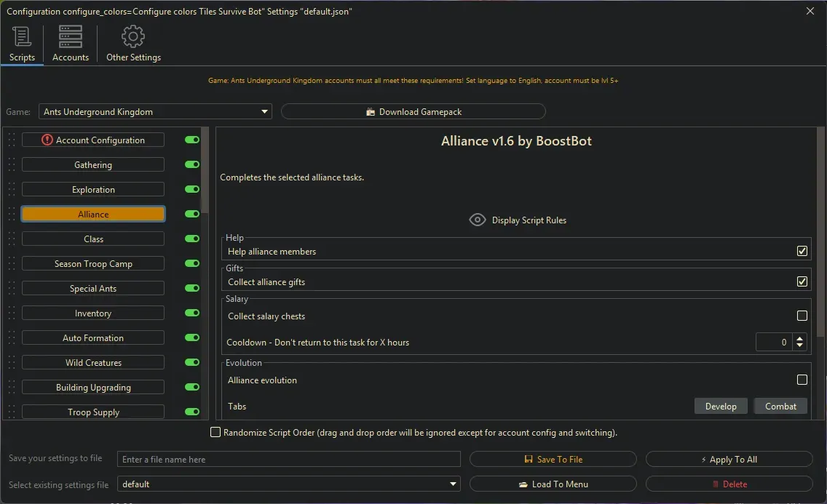This screenshot has width=827, height=504.
Task: Click the eye icon beside Display Script Rules
Action: (478, 220)
